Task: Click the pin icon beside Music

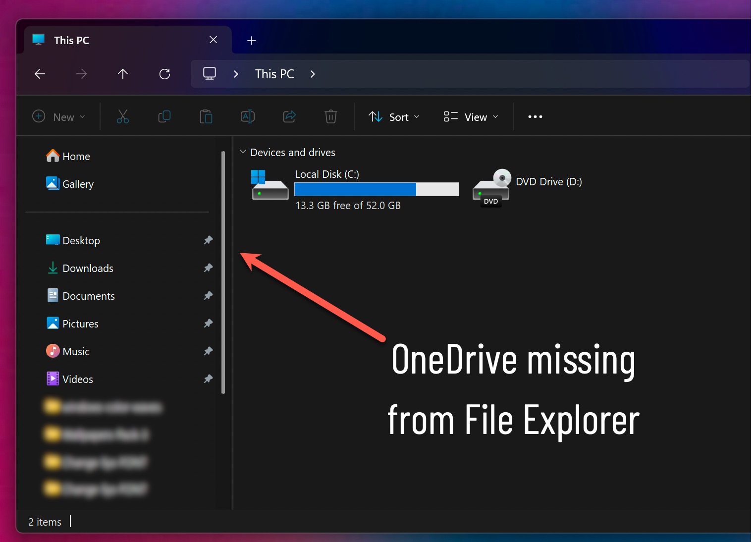Action: tap(209, 351)
